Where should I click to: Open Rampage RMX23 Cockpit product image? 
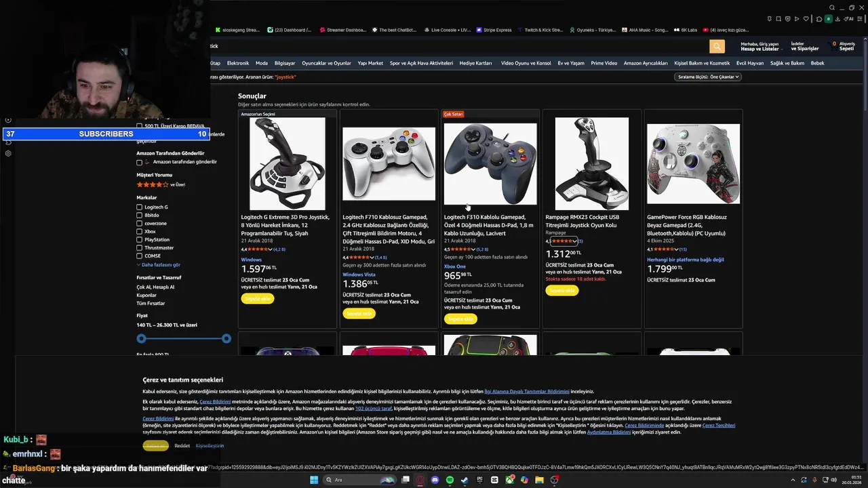[591, 163]
